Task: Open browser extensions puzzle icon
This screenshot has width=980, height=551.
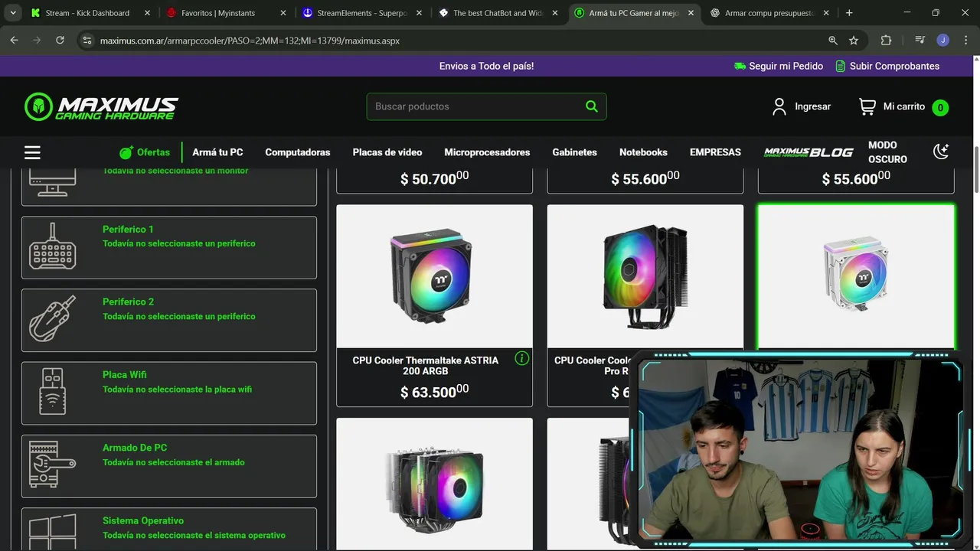Action: click(x=886, y=41)
